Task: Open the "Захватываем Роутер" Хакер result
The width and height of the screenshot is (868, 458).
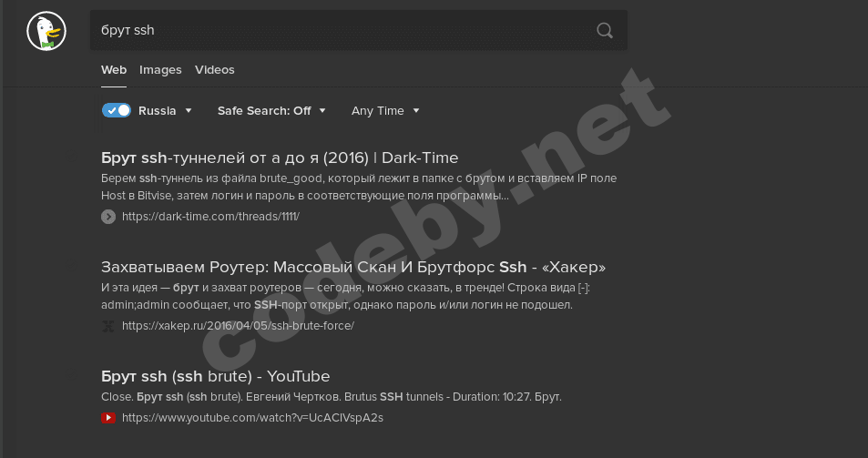Action: (353, 267)
